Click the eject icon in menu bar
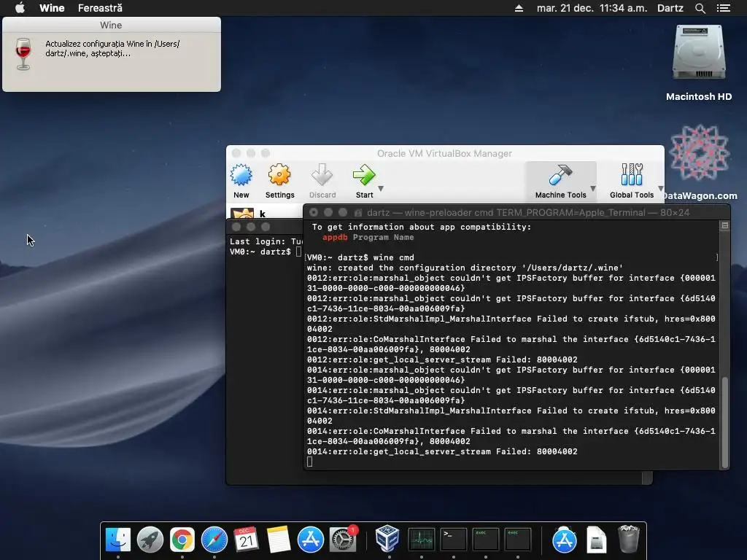This screenshot has height=560, width=747. coord(519,8)
